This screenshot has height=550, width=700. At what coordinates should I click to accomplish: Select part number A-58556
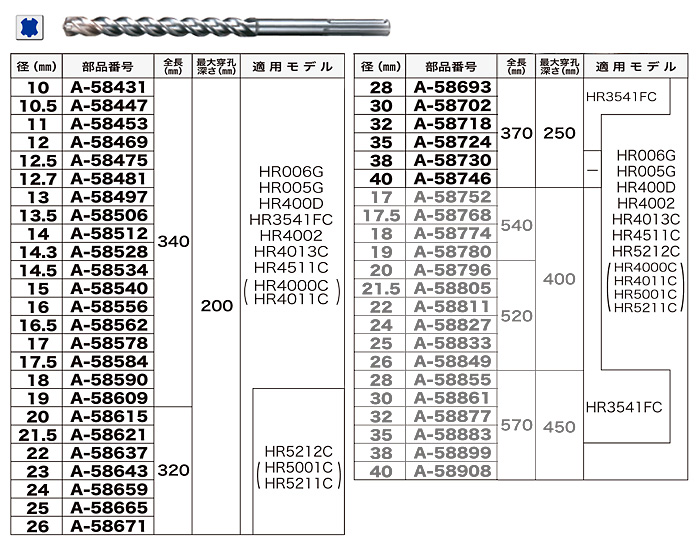click(109, 307)
